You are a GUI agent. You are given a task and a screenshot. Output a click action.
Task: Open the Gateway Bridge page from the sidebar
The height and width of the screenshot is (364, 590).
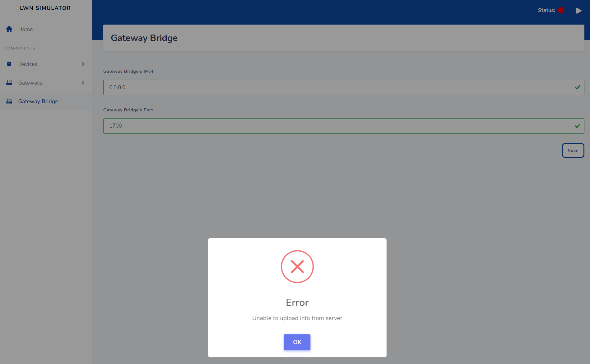[38, 101]
